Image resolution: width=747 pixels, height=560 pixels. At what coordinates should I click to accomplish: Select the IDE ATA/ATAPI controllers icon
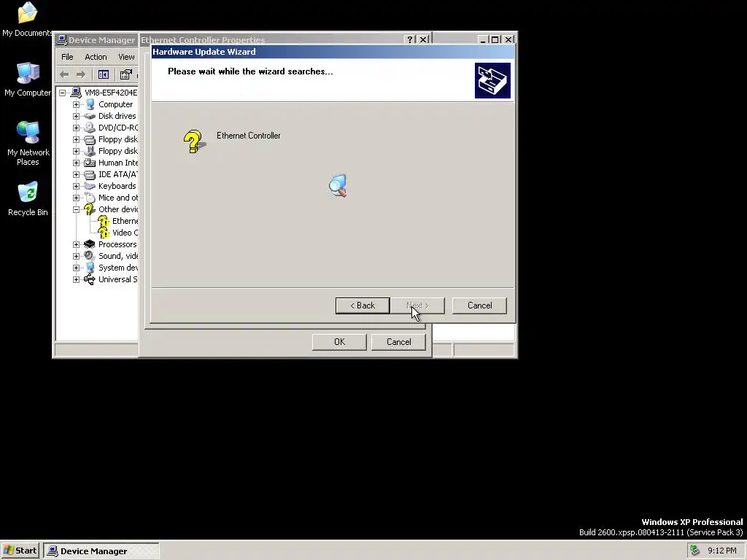[x=90, y=174]
